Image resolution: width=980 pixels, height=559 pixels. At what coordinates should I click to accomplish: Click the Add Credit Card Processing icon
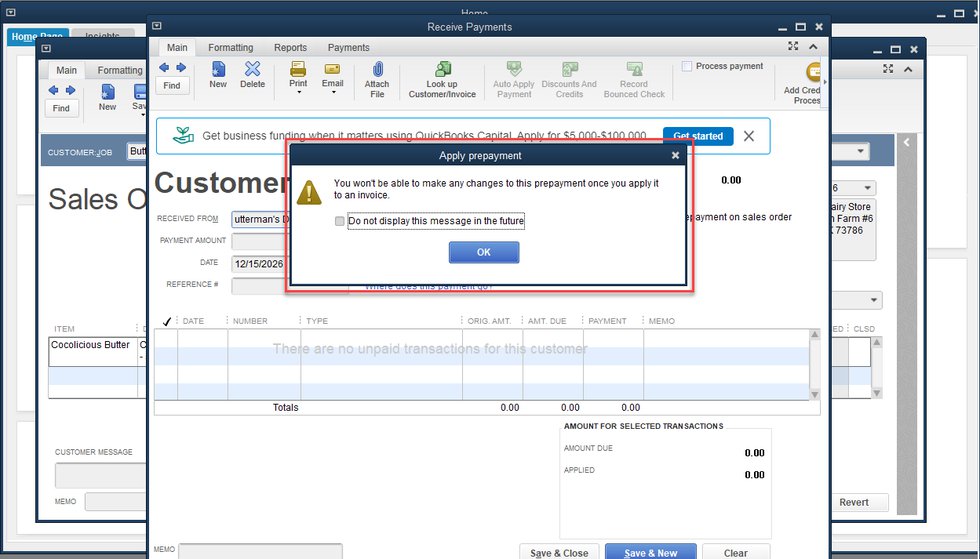pyautogui.click(x=810, y=78)
